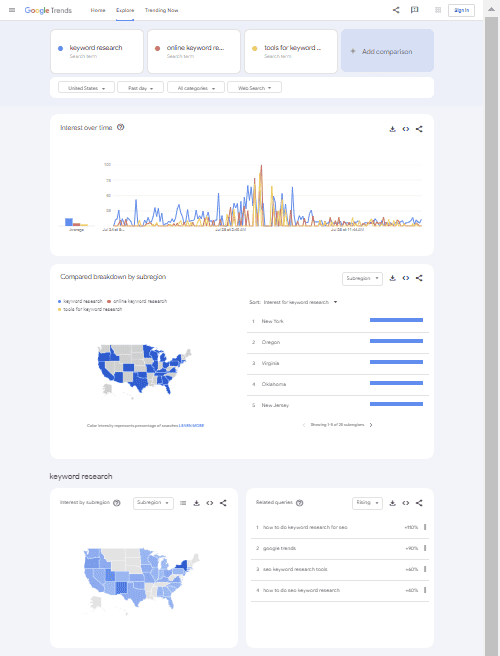Image resolution: width=500 pixels, height=656 pixels.
Task: Download Related queries data
Action: tap(392, 503)
